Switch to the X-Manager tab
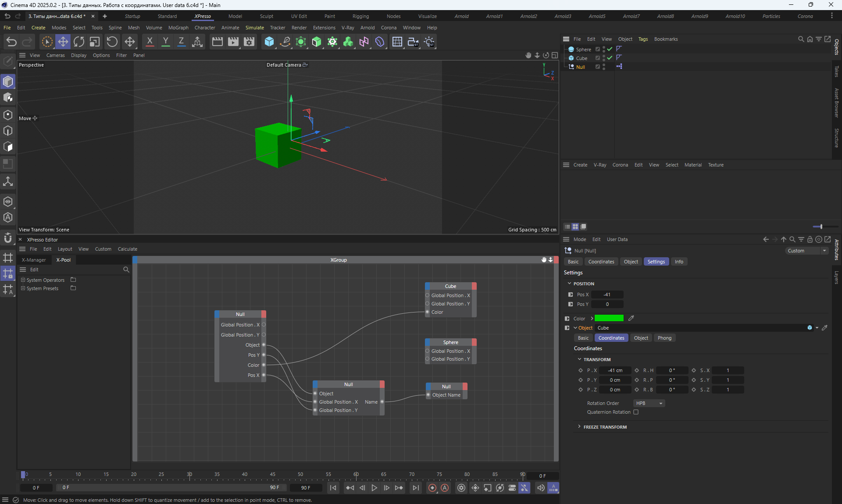The height and width of the screenshot is (504, 842). [34, 260]
